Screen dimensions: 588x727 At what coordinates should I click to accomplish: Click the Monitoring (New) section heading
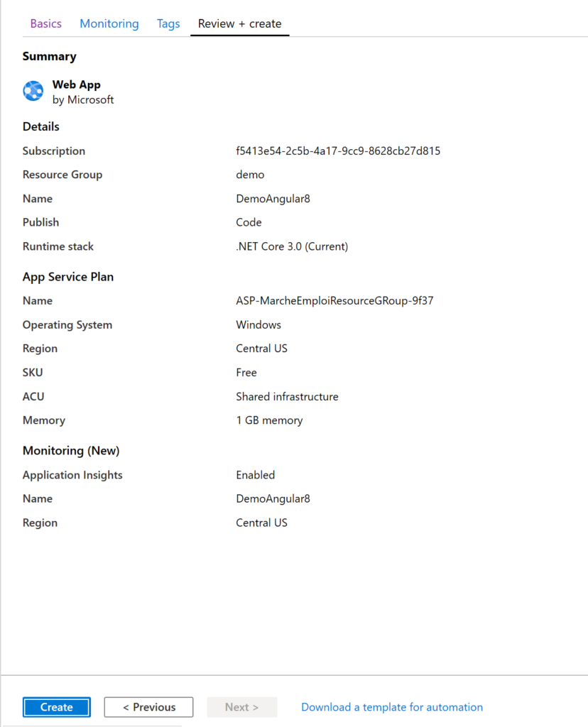click(71, 451)
